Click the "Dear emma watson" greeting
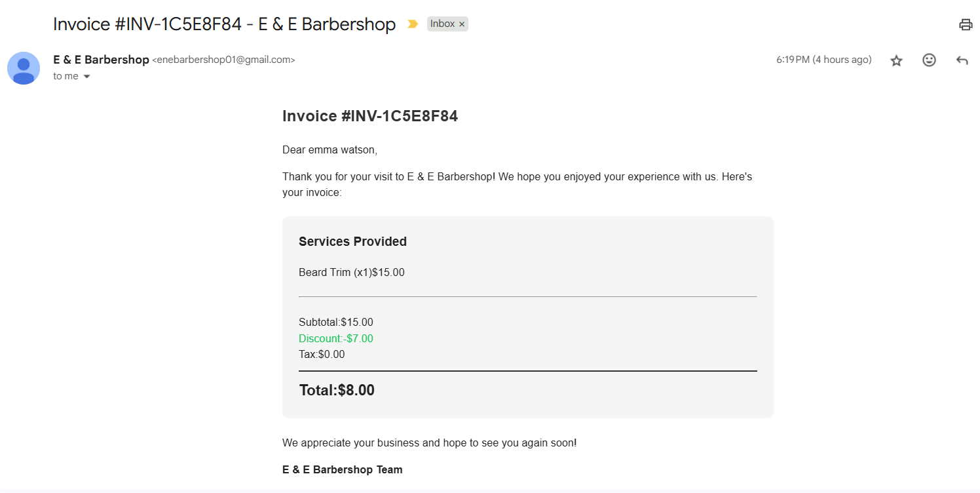The width and height of the screenshot is (980, 493). tap(330, 149)
